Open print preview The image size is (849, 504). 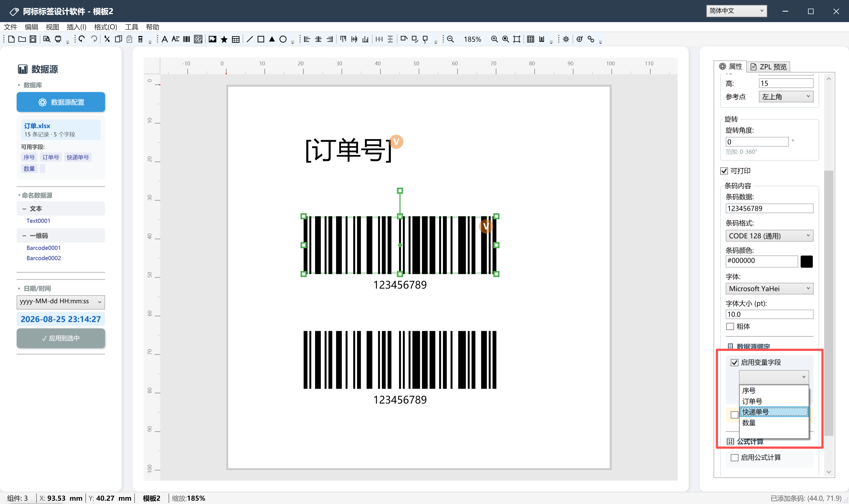(47, 40)
